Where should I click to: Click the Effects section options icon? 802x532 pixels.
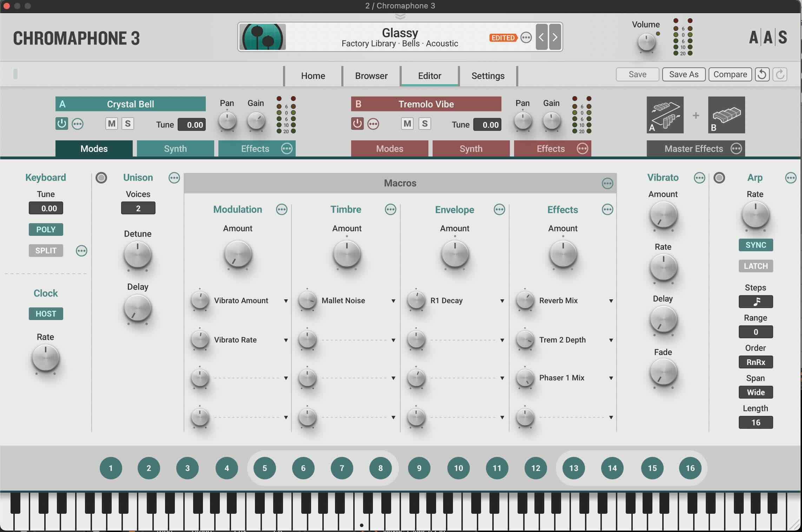point(607,210)
